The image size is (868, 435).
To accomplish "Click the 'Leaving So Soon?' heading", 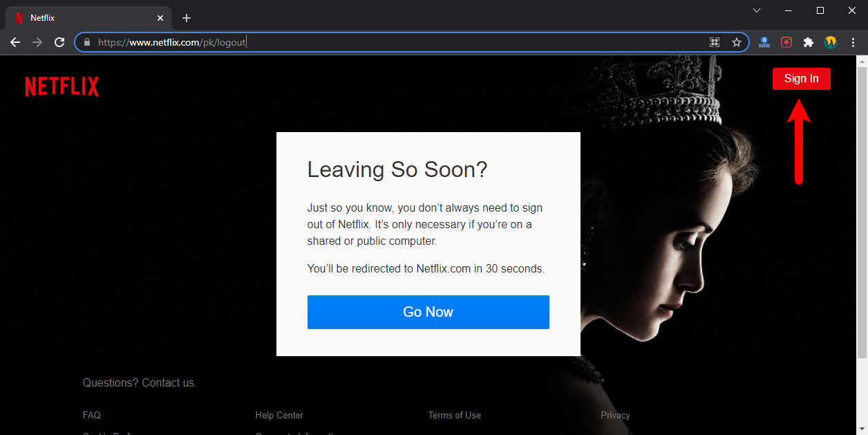I will [397, 169].
